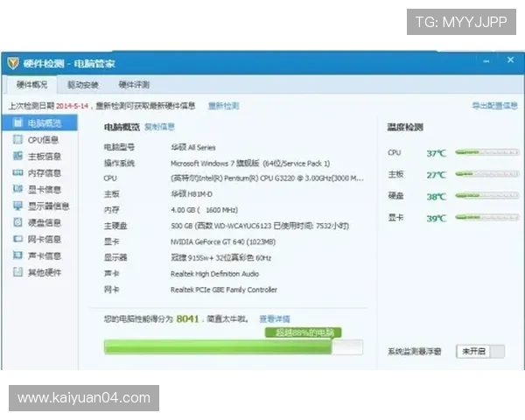Click the Realtek High Definition Audio text
Image resolution: width=525 pixels, height=420 pixels.
pos(214,274)
